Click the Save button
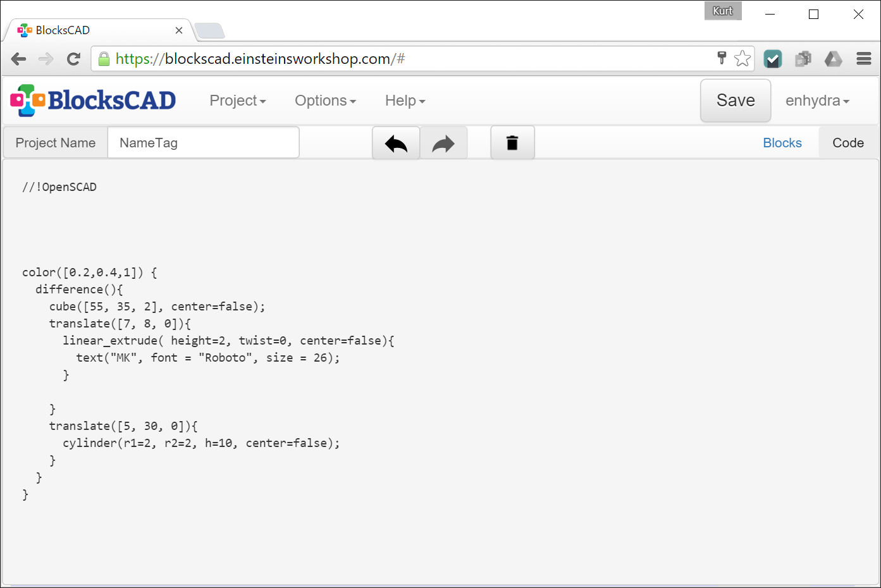 735,100
